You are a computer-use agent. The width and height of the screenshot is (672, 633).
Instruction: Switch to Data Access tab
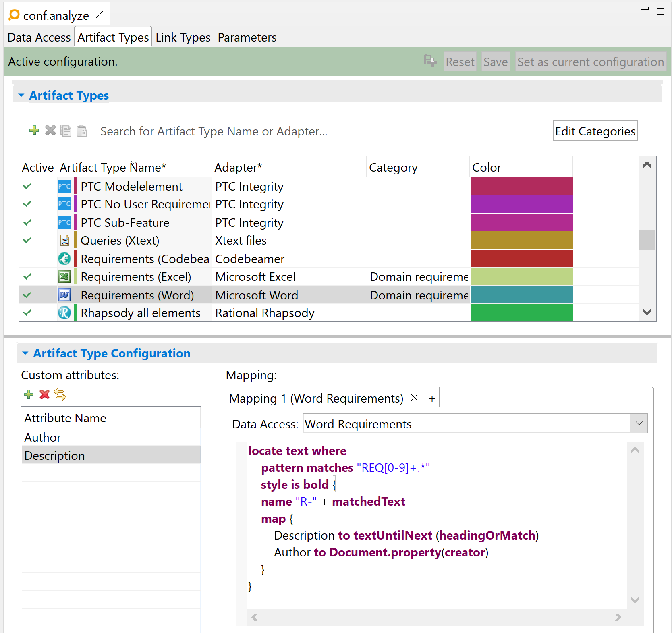39,37
